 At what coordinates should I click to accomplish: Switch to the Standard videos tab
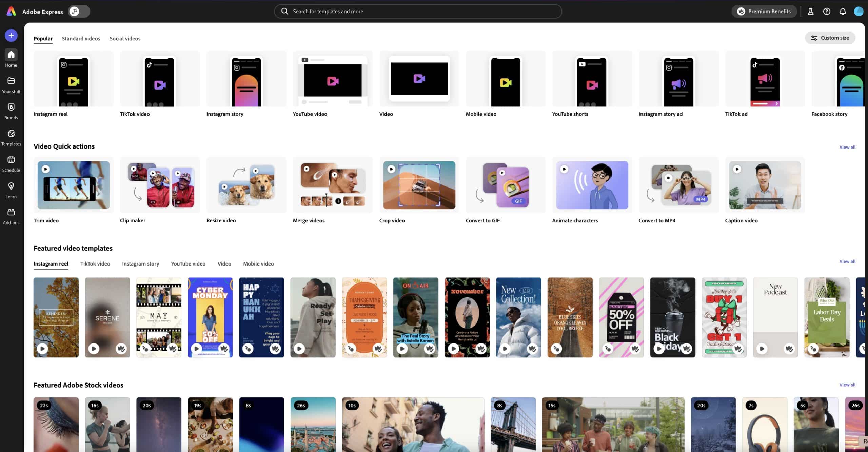[x=81, y=38]
